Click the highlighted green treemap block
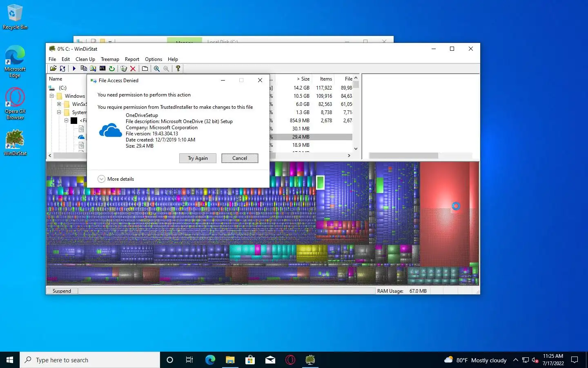The height and width of the screenshot is (368, 588). coord(320,182)
